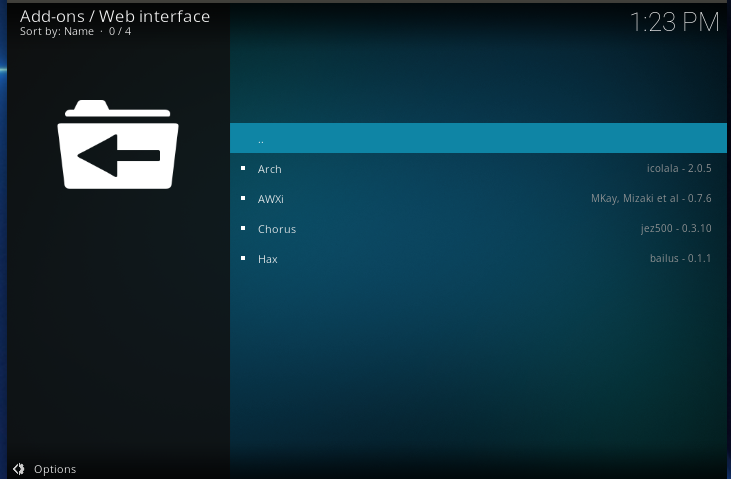Open the Hax add-on entry
Viewport: 731px width, 479px height.
click(478, 258)
